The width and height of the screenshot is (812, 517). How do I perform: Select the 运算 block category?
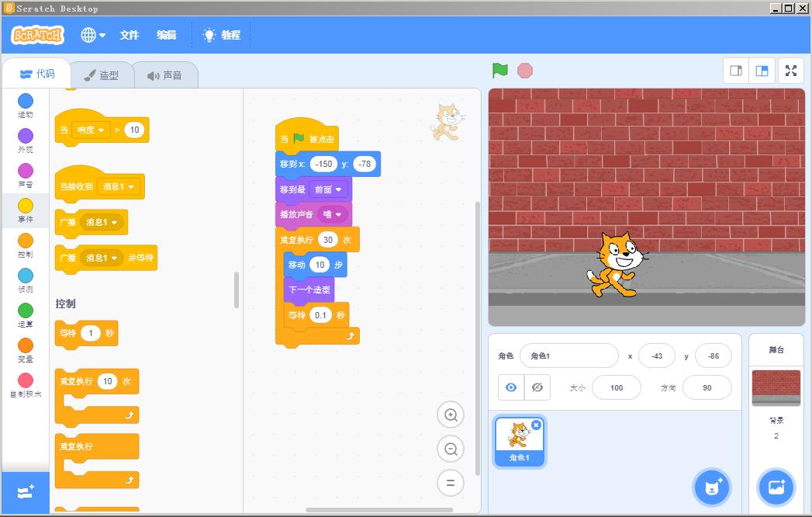click(x=26, y=315)
